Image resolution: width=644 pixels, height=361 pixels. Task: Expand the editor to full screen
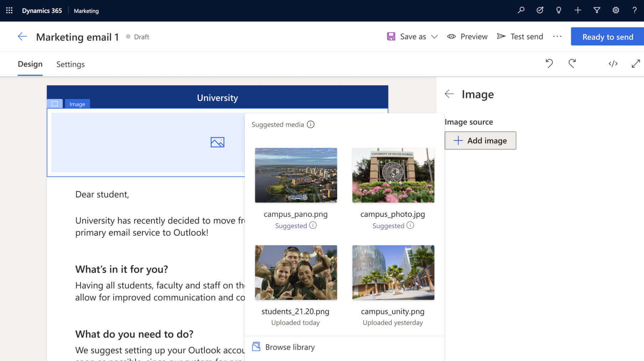tap(635, 64)
